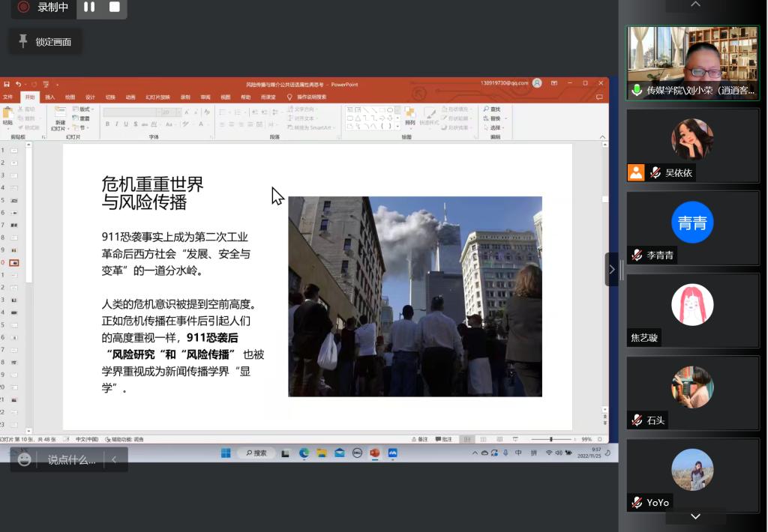Open the 版式 layout dropdown
Image resolution: width=768 pixels, height=532 pixels.
click(x=83, y=109)
